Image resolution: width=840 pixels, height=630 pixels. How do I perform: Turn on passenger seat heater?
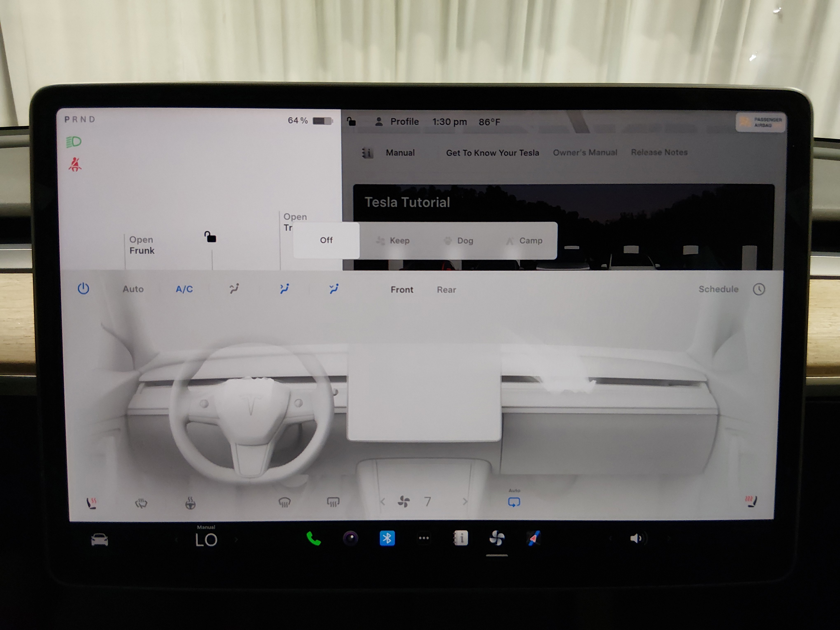tap(751, 501)
